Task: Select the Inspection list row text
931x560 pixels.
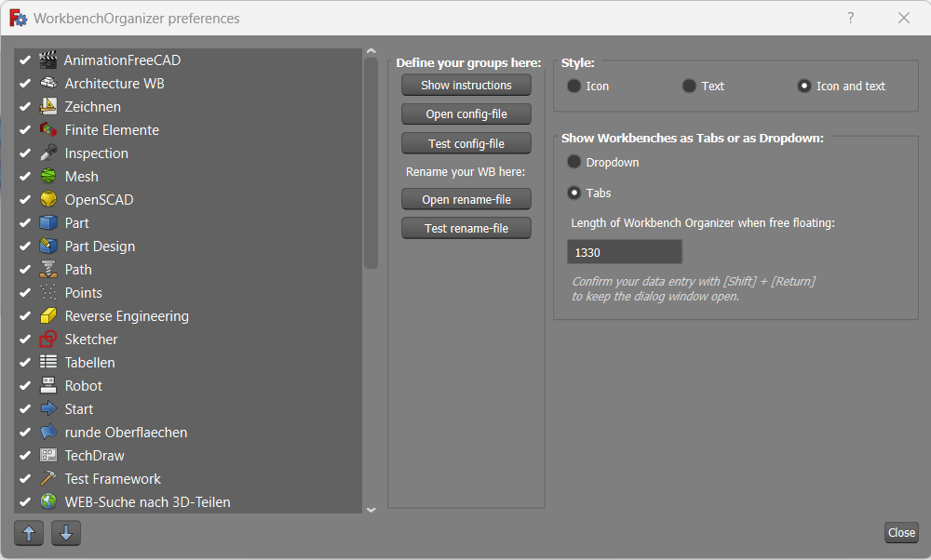Action: (96, 153)
